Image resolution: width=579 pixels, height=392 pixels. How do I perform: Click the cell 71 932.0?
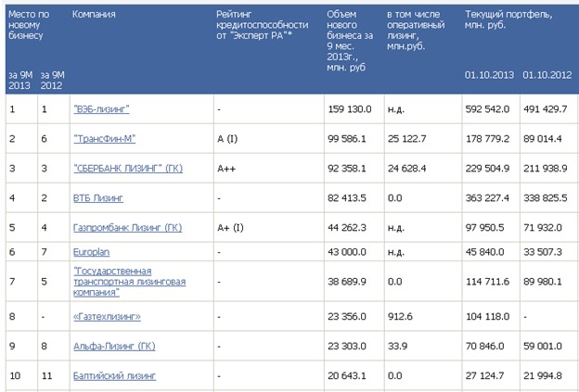(543, 228)
